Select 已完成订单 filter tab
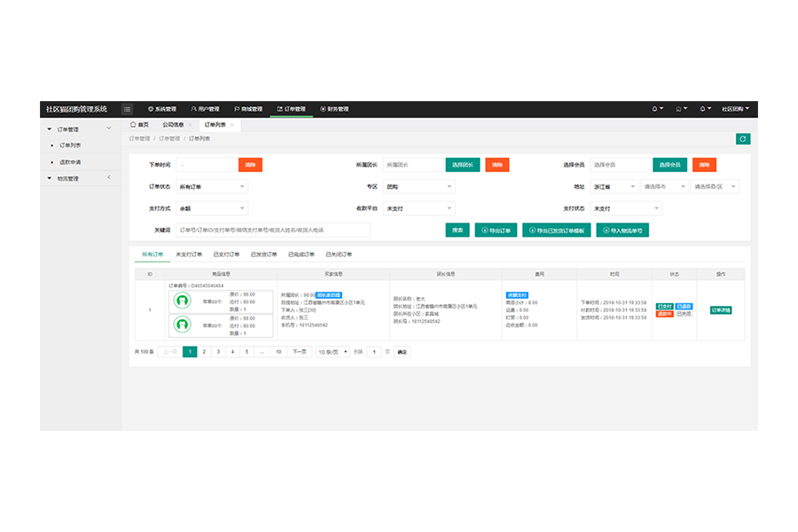Screen dimensions: 798x532 [301, 254]
